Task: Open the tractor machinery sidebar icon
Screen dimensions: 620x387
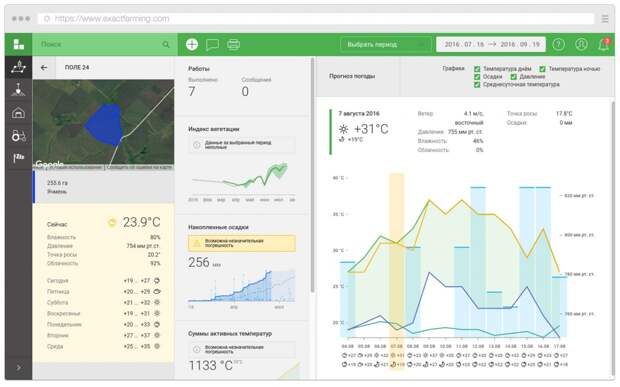Action: coord(18,136)
